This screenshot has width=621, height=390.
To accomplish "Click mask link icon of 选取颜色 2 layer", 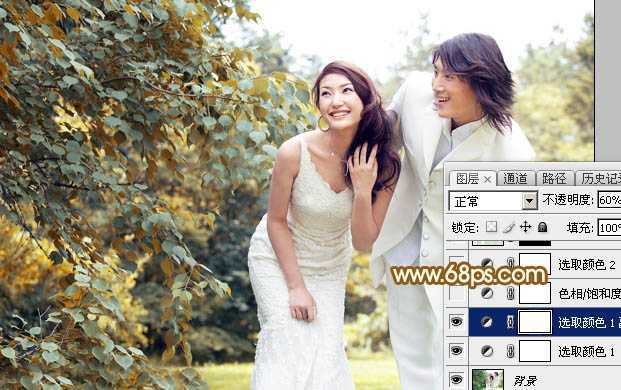I will click(511, 263).
